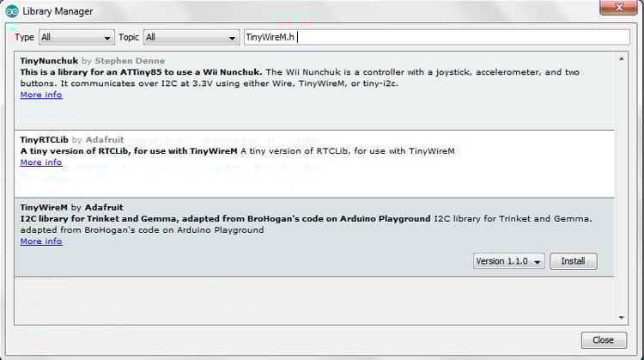Screen dimensions: 644x360
Task: Open the Topic filter dropdown
Action: tap(191, 38)
